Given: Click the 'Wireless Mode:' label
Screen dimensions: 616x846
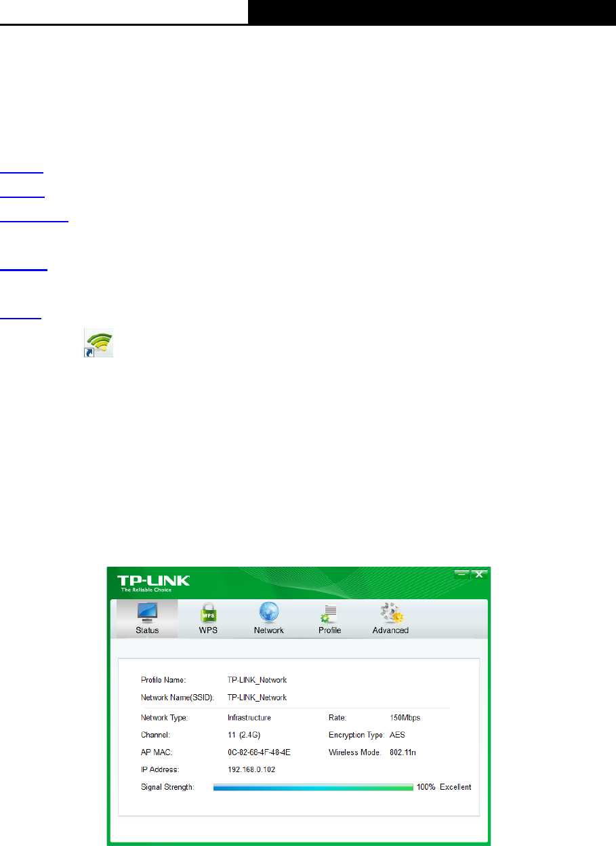Looking at the screenshot, I should (355, 752).
